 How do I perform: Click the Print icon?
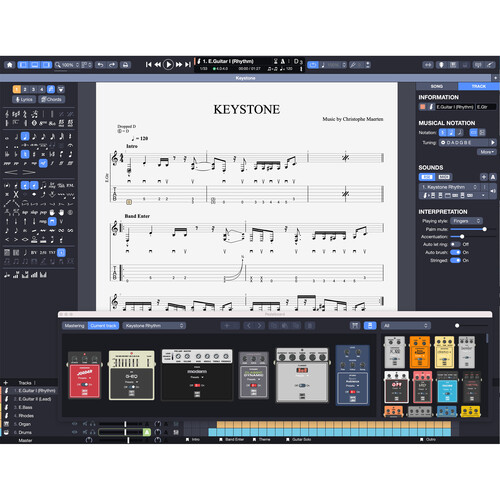pyautogui.click(x=125, y=65)
